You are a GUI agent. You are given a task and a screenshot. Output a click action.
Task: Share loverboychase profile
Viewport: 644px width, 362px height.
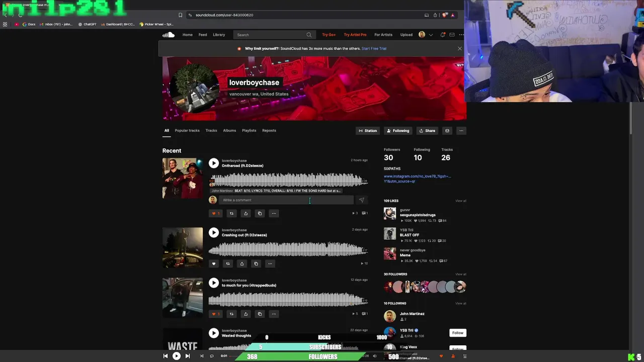click(x=427, y=131)
